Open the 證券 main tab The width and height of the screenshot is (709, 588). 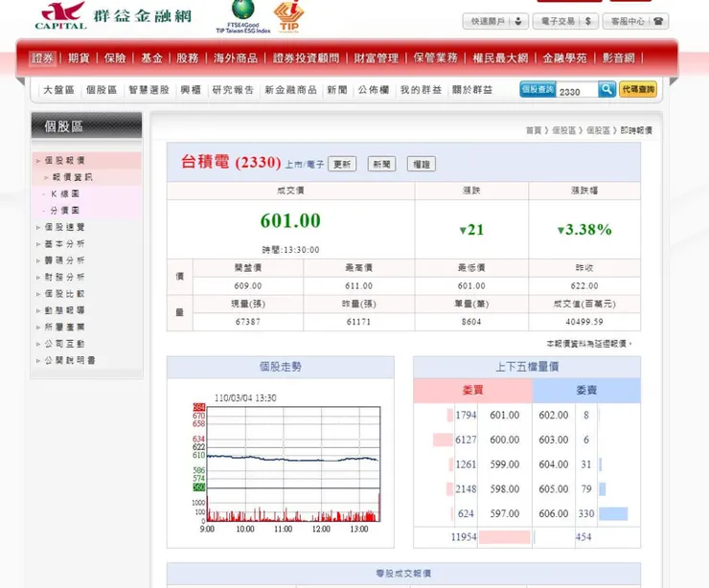[42, 58]
